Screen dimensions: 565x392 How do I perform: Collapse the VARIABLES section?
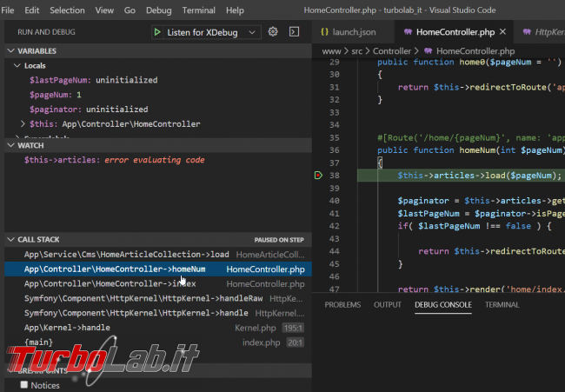[x=10, y=50]
